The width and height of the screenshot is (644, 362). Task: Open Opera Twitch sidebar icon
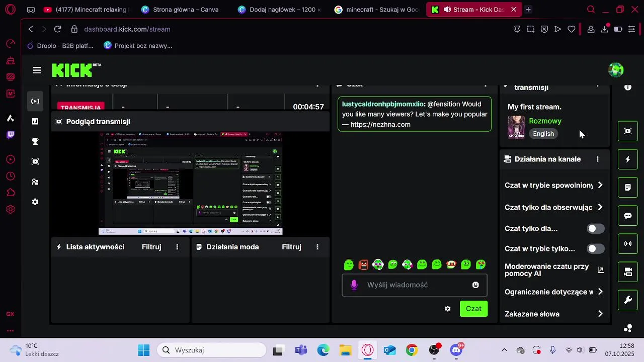coord(11,134)
